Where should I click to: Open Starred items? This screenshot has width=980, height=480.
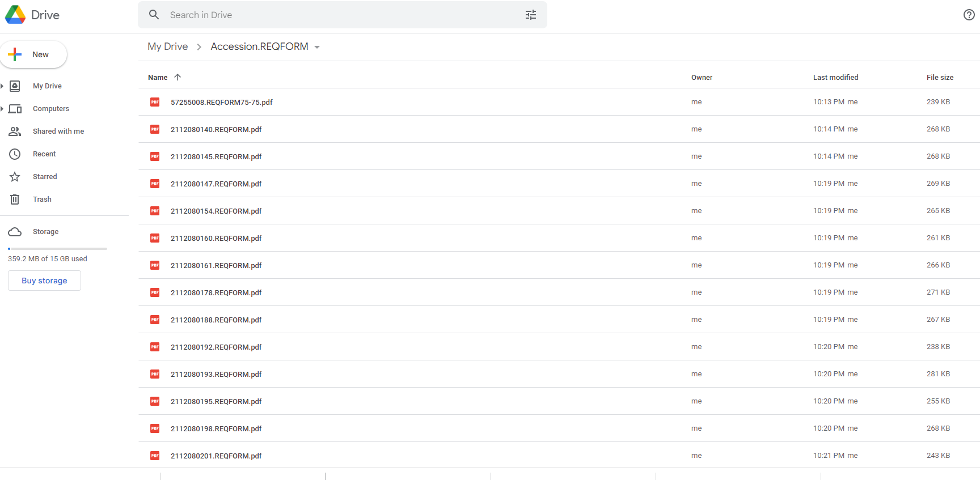(x=45, y=177)
